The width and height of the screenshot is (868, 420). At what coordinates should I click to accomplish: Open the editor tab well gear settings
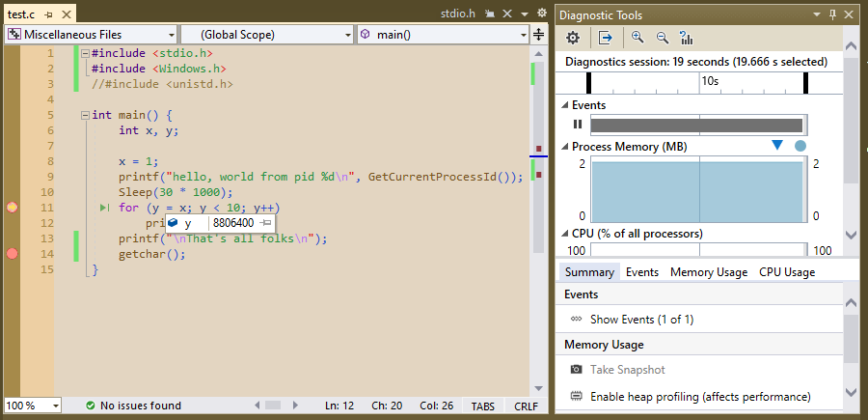(541, 14)
